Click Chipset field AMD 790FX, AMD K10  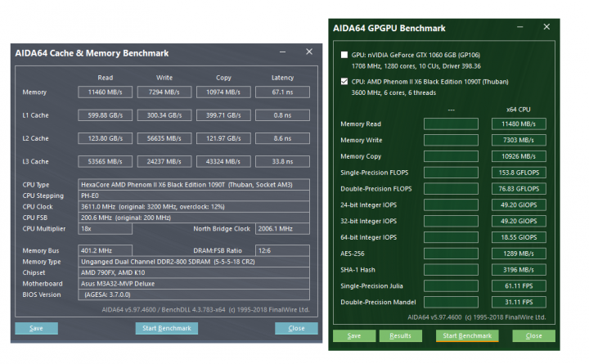pos(194,272)
